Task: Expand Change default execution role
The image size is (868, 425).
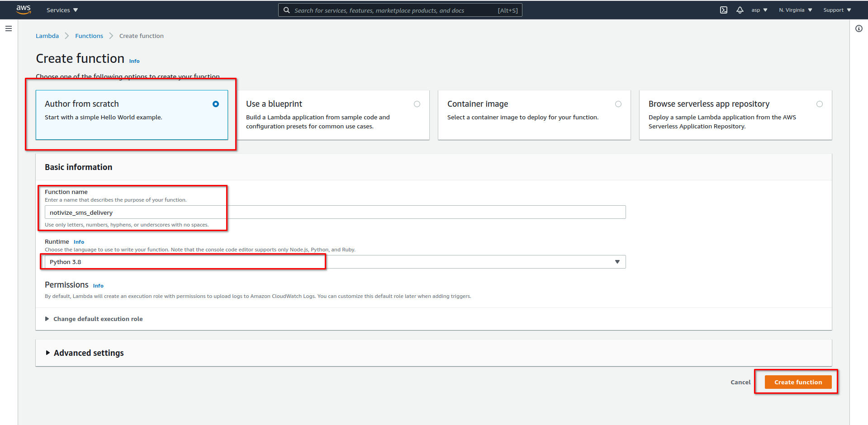Action: tap(94, 319)
